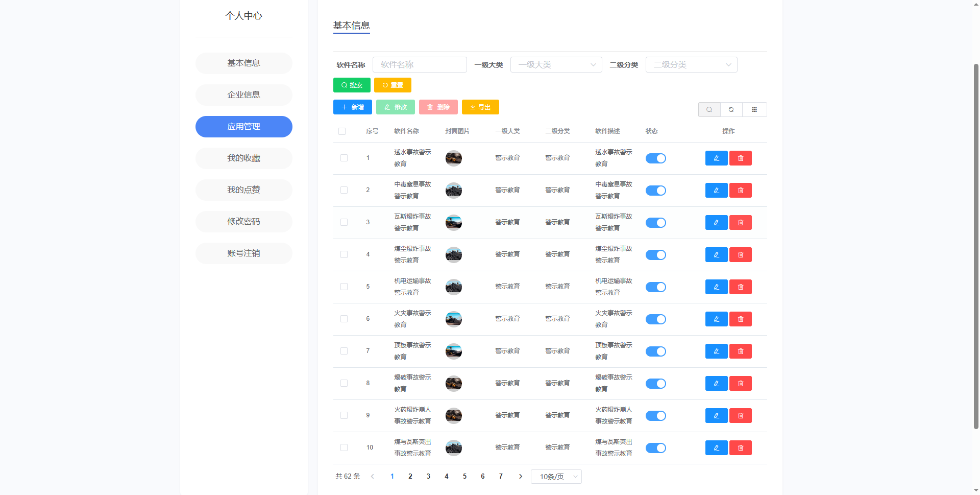Open 我的收藏 sidebar item
The height and width of the screenshot is (495, 980).
[244, 158]
